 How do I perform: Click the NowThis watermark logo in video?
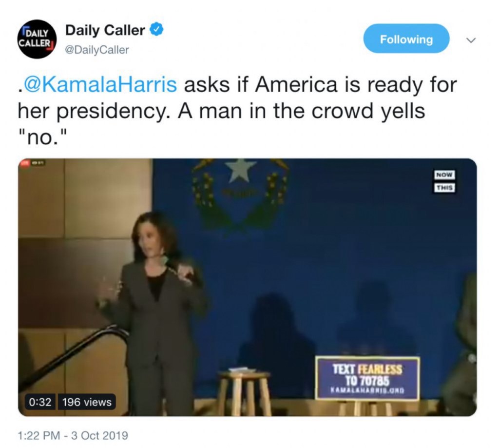(x=445, y=181)
